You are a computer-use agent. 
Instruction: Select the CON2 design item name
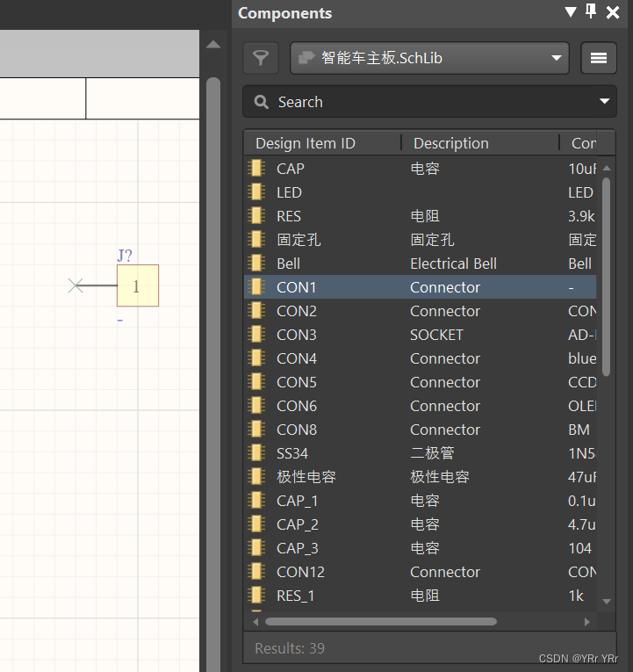(297, 311)
